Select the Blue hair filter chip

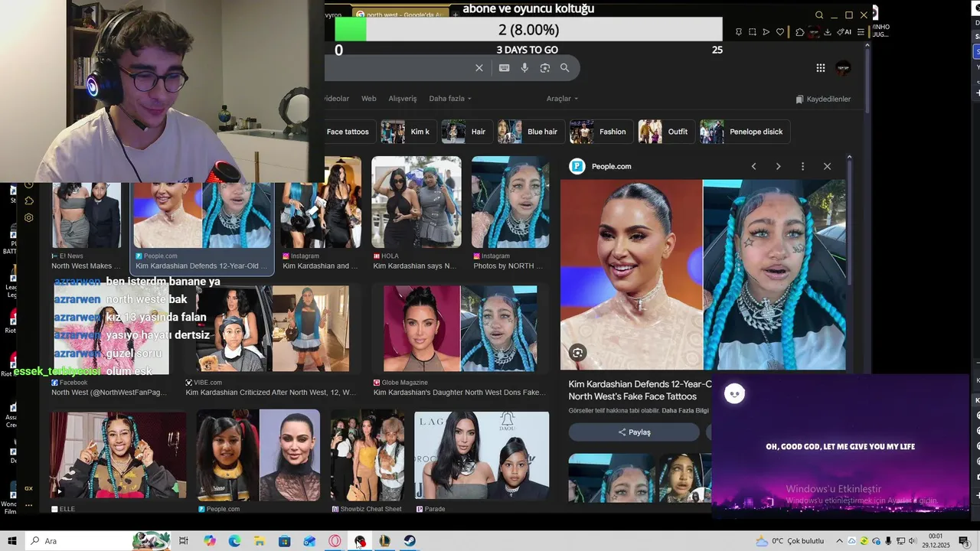coord(530,132)
